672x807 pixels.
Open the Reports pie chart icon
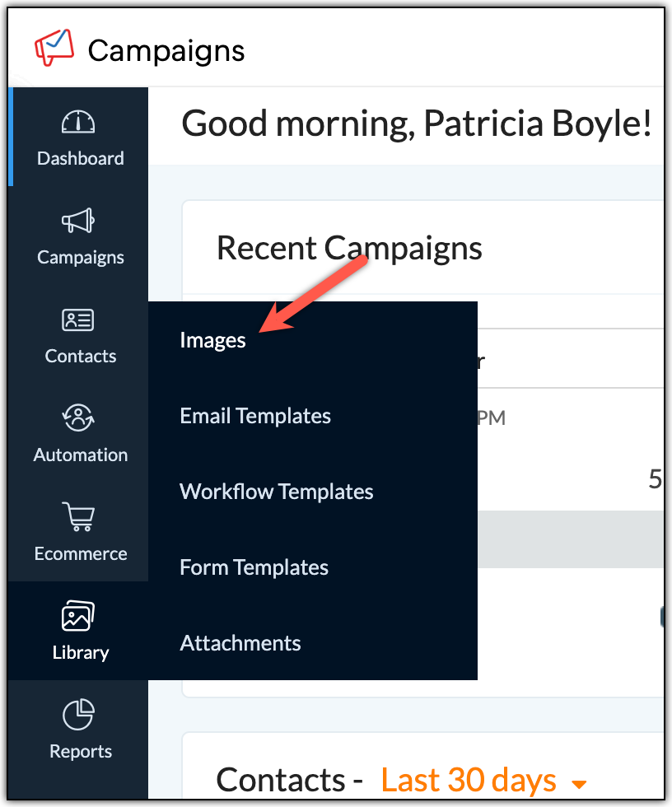pyautogui.click(x=79, y=715)
